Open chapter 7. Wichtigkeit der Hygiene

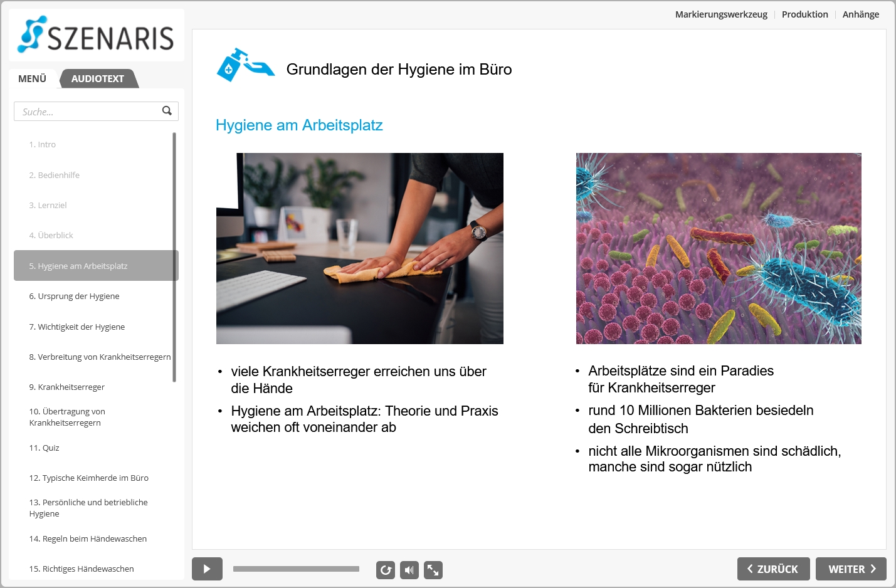coord(96,327)
